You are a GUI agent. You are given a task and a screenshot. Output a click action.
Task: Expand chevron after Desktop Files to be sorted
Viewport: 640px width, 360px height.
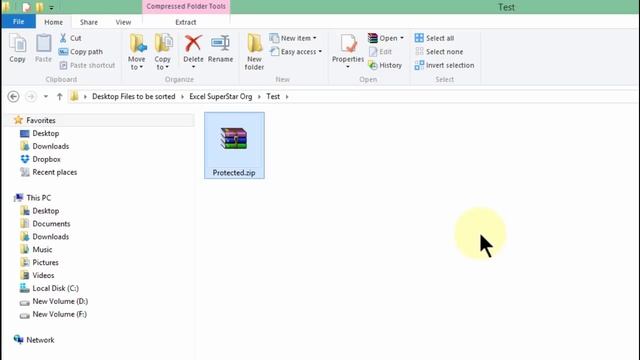pos(182,97)
